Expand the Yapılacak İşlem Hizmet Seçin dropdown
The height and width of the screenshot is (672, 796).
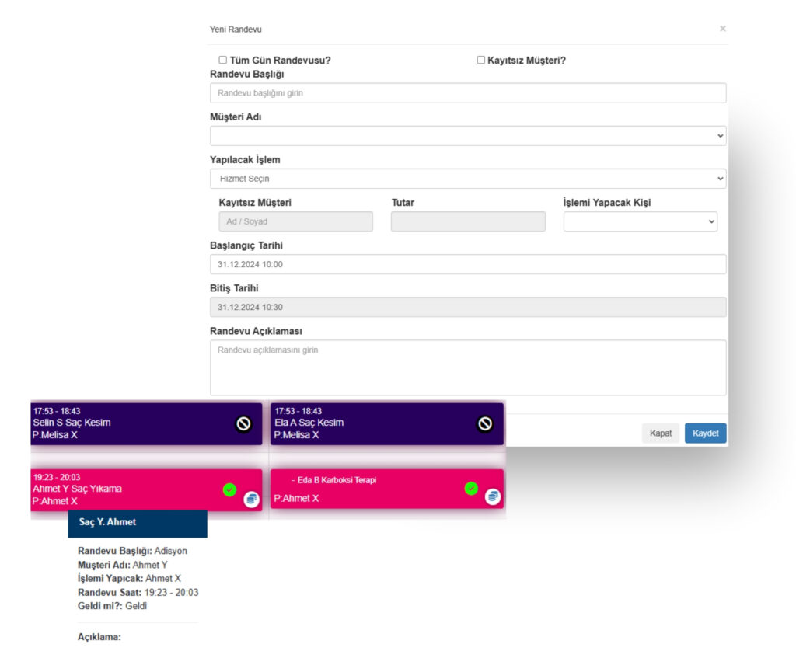467,179
